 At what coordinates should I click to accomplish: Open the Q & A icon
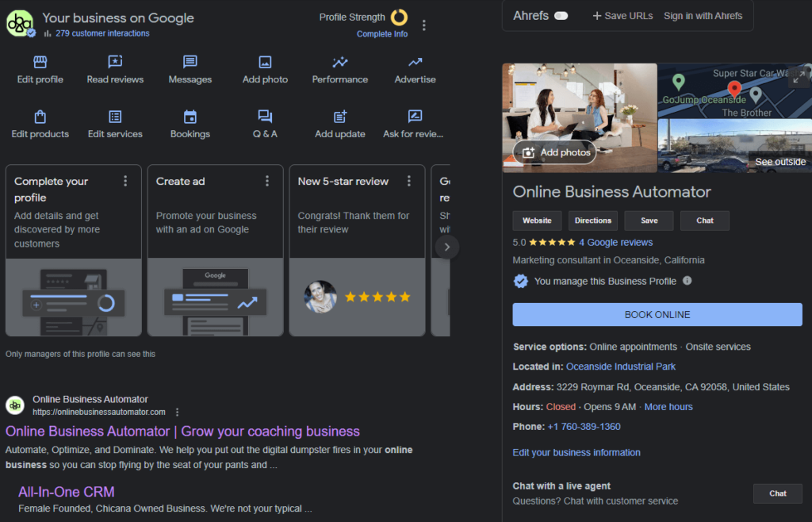pos(265,117)
